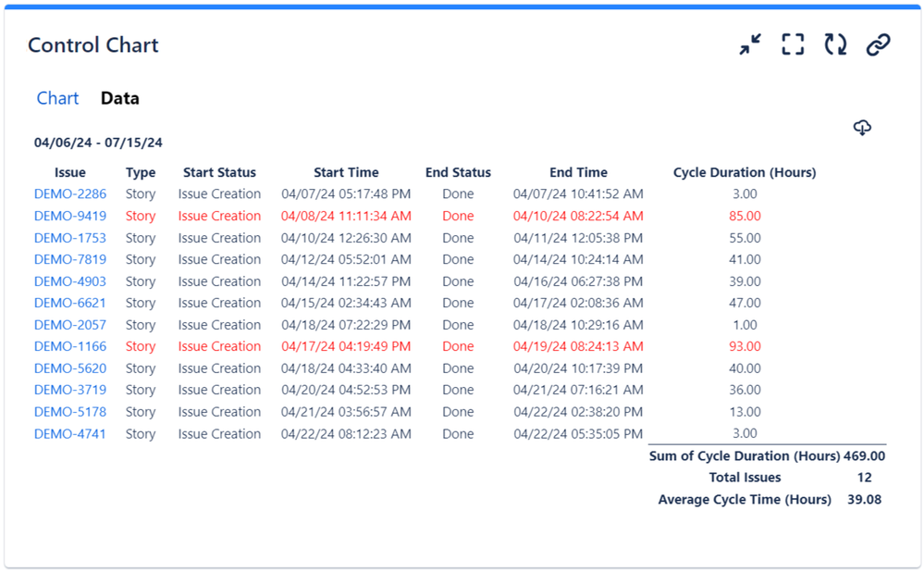Open issue DEMO-7819

[70, 259]
